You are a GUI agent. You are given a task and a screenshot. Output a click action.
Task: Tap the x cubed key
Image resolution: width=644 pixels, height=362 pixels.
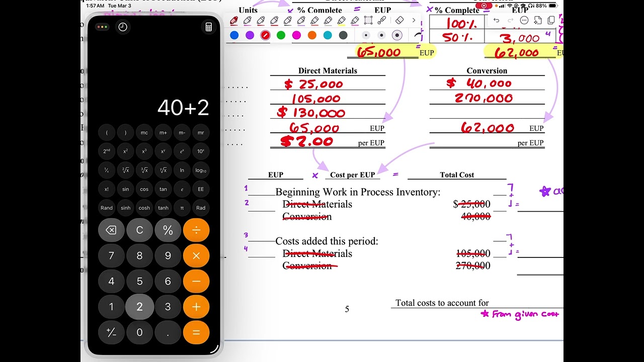pyautogui.click(x=144, y=151)
